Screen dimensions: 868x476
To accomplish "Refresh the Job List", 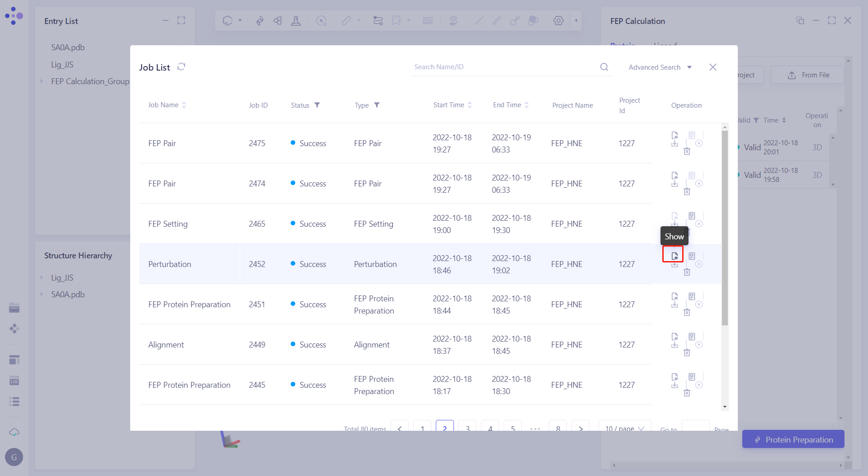I will 181,67.
